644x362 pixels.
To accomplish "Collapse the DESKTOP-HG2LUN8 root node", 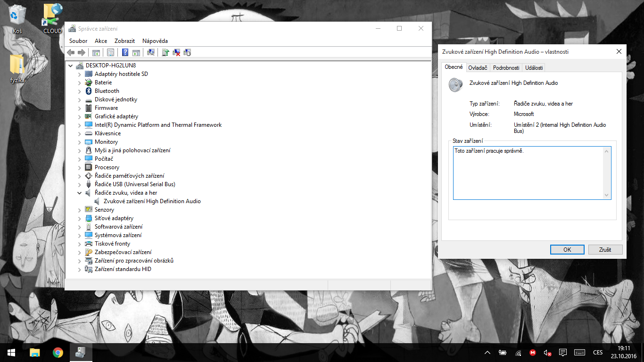I will pyautogui.click(x=71, y=66).
